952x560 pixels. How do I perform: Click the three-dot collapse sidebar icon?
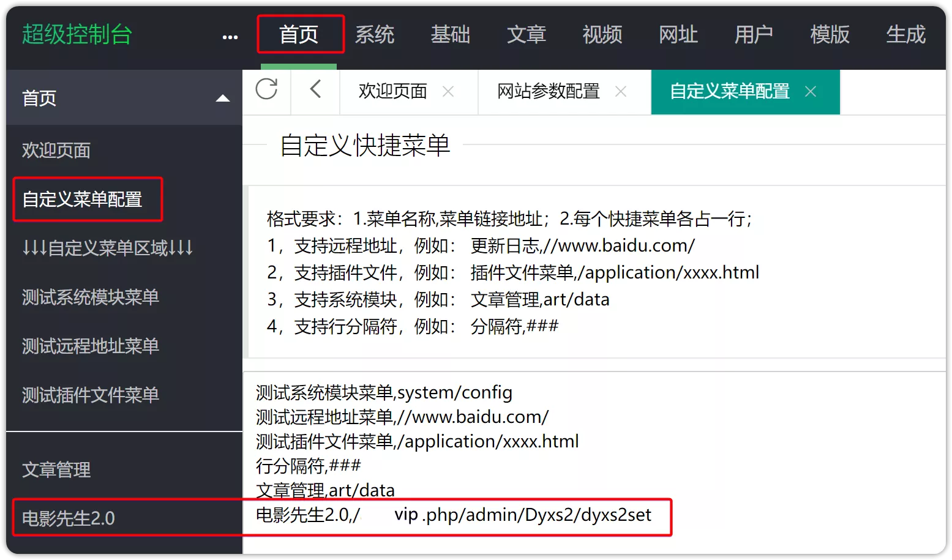pyautogui.click(x=230, y=37)
